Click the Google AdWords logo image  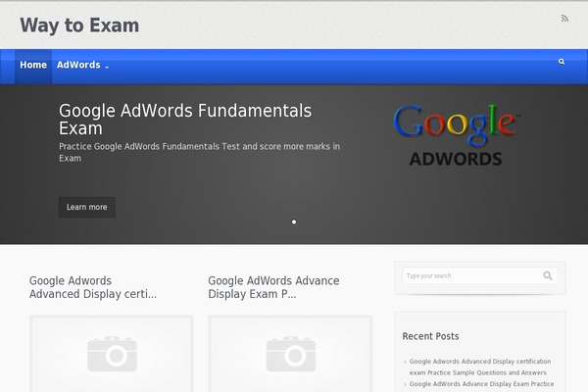[456, 135]
